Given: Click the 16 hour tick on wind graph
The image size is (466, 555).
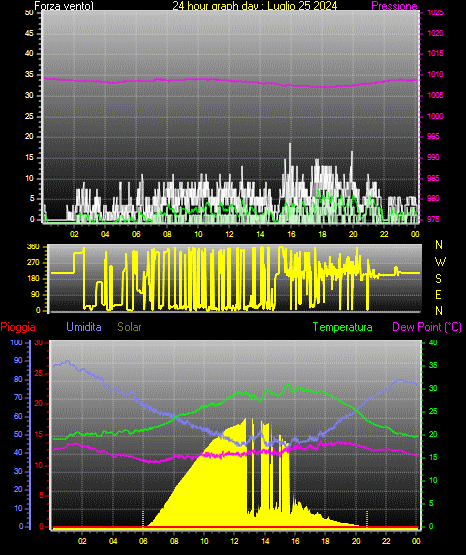Looking at the screenshot, I should pos(291,234).
